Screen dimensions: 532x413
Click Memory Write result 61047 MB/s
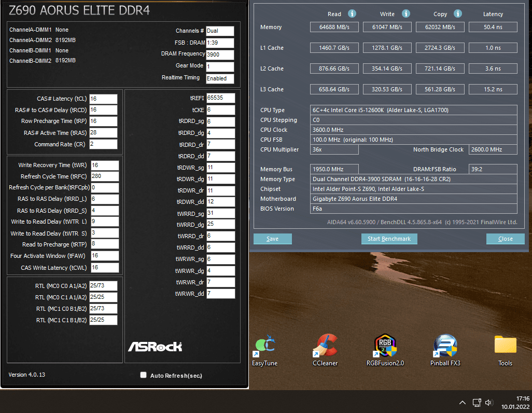pyautogui.click(x=387, y=27)
